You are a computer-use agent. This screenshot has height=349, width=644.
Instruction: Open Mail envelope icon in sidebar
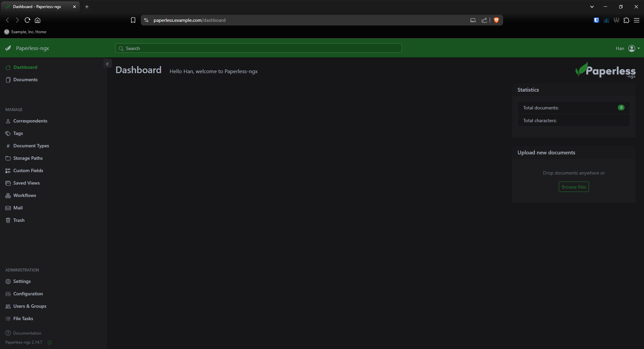tap(8, 208)
